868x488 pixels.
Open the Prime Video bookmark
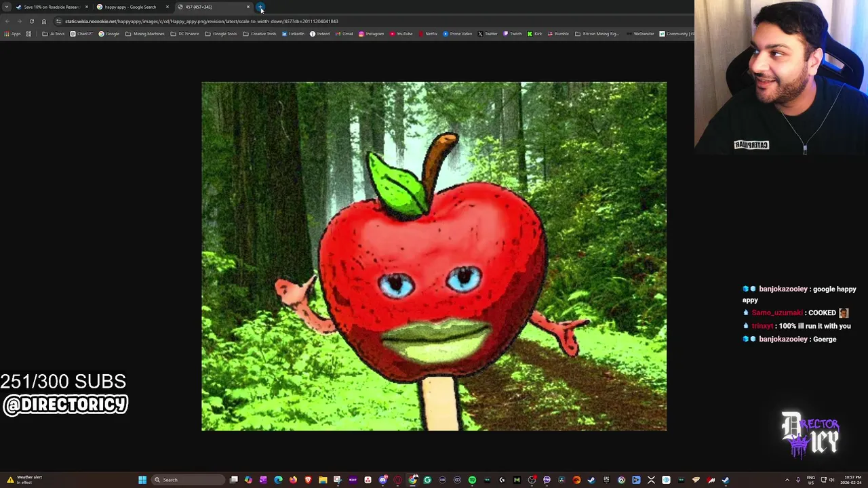tap(458, 34)
